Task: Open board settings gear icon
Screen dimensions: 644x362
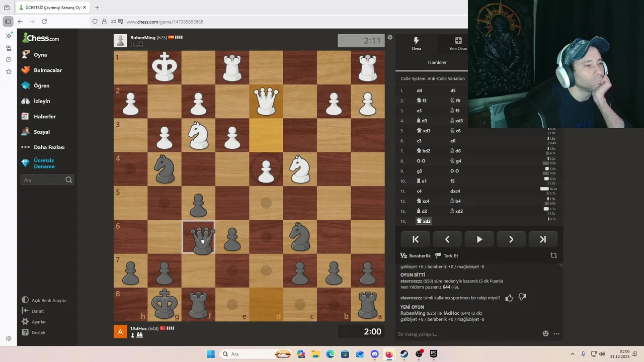Action: (x=390, y=37)
